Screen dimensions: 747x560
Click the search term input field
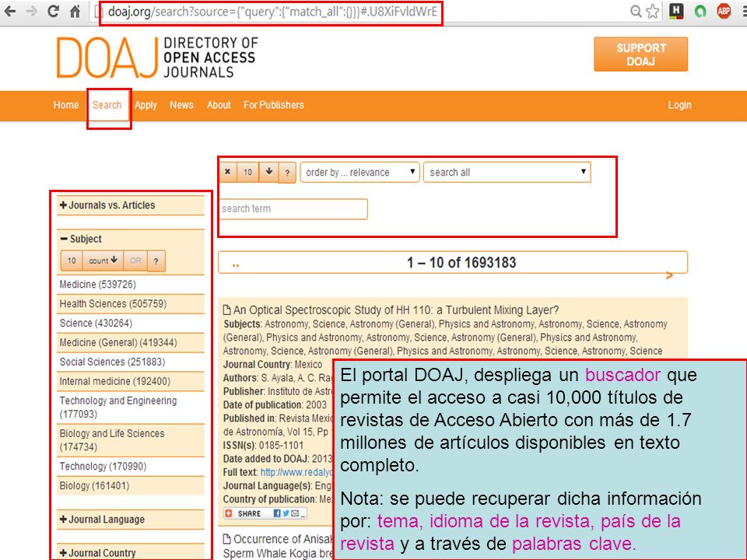(293, 209)
